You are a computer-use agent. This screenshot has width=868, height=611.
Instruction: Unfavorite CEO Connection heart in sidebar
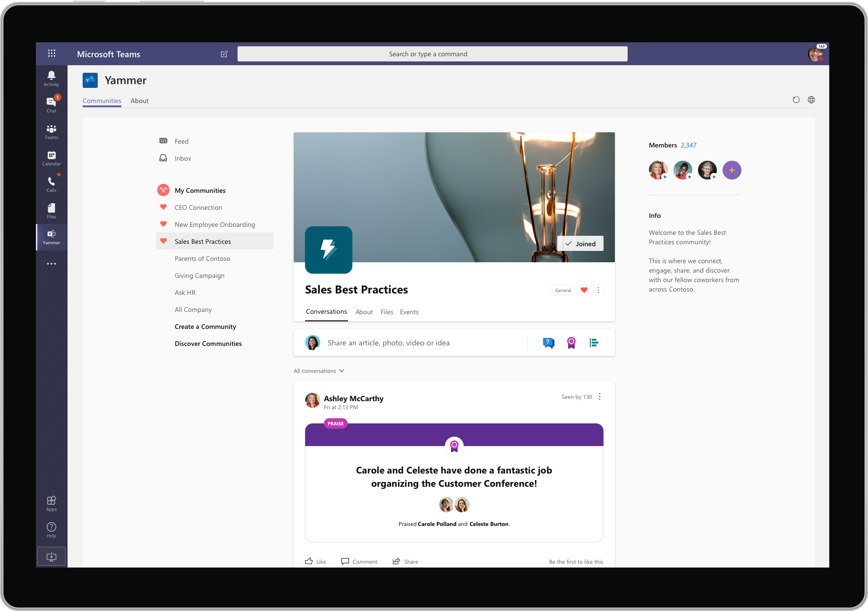pos(163,207)
